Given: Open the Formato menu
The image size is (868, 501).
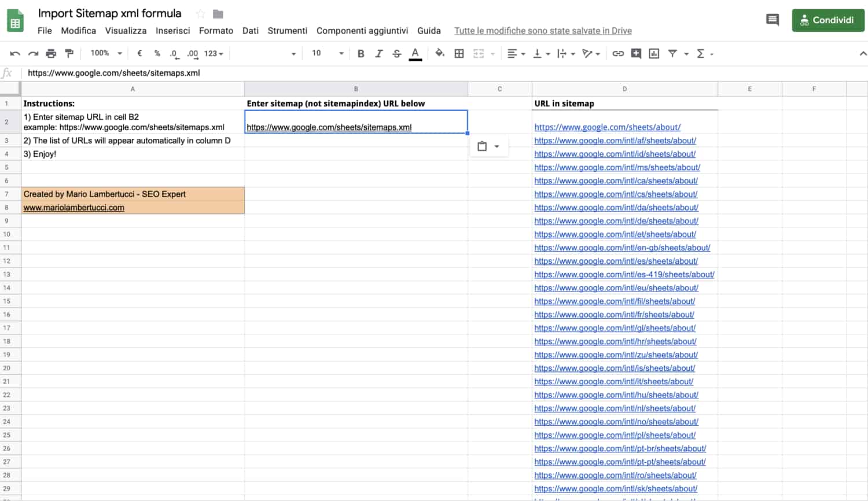Looking at the screenshot, I should [x=216, y=31].
